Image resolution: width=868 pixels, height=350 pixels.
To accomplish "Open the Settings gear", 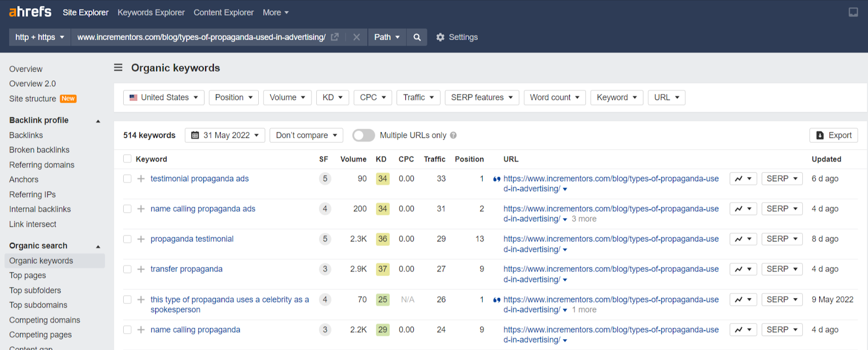I will point(457,37).
